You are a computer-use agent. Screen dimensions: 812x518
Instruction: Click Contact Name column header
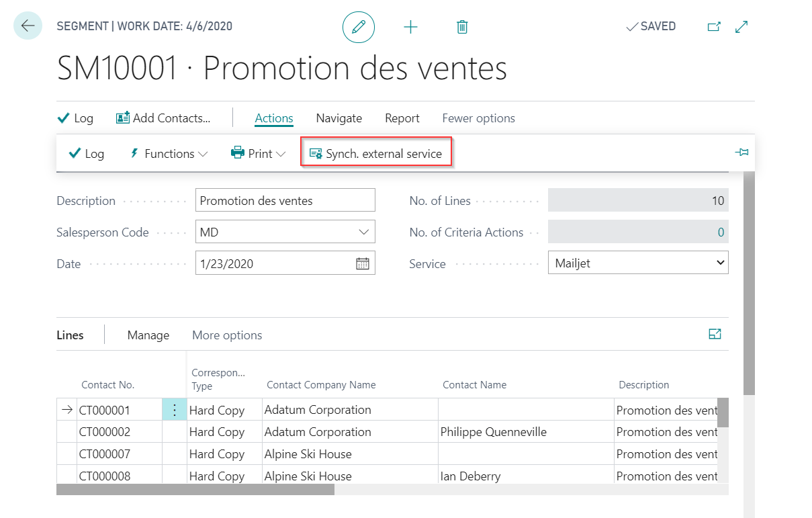click(474, 385)
